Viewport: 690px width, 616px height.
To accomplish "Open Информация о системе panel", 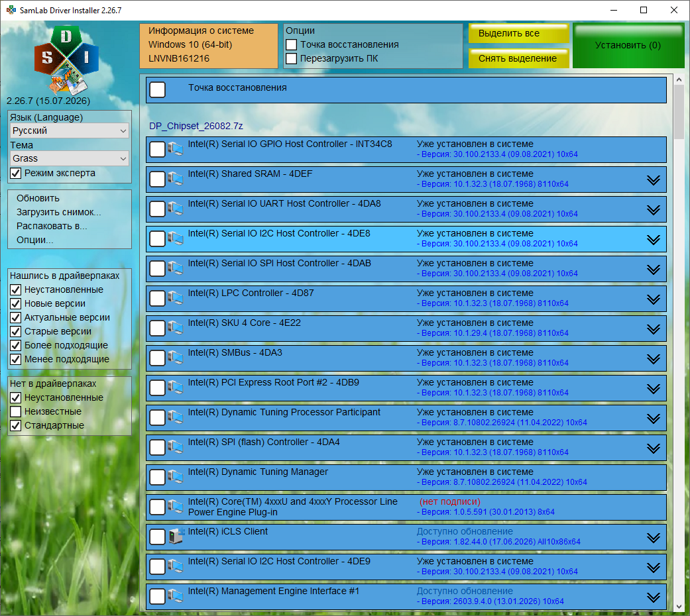I will tap(209, 46).
